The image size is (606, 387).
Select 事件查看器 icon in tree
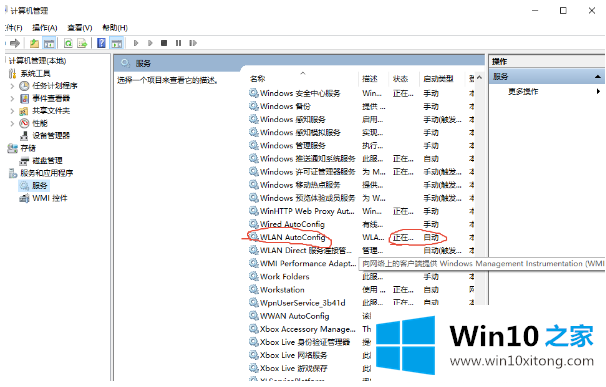click(24, 98)
